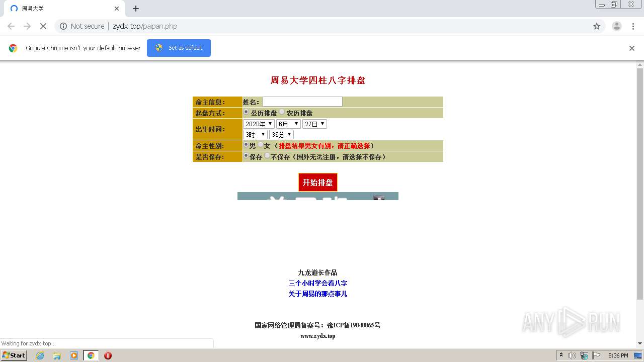Click the page vertical scrollbar thumb
This screenshot has width=644, height=362.
pyautogui.click(x=640, y=184)
